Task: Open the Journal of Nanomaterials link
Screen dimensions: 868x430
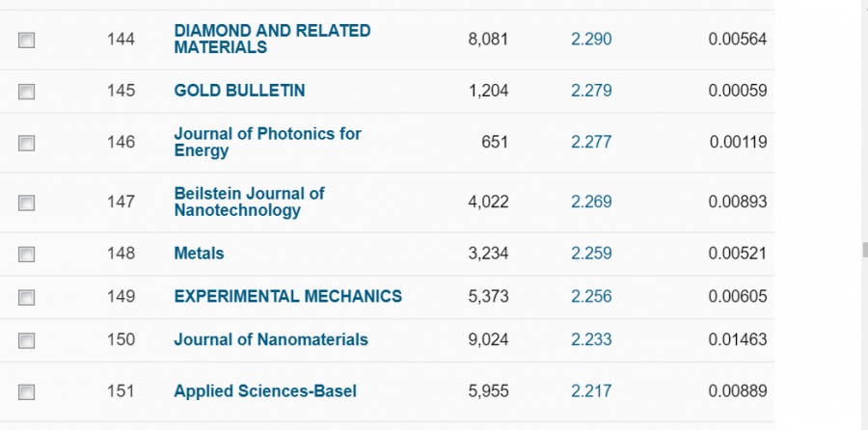Action: (x=271, y=339)
